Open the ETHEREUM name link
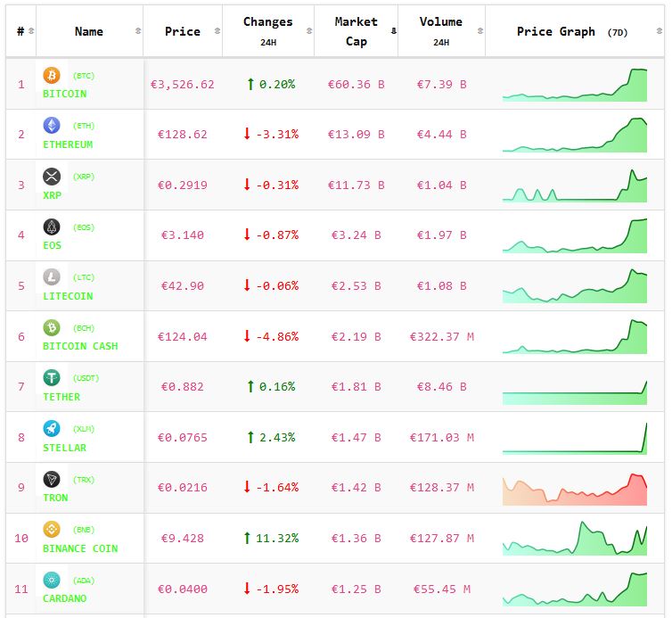The width and height of the screenshot is (672, 618). (68, 144)
